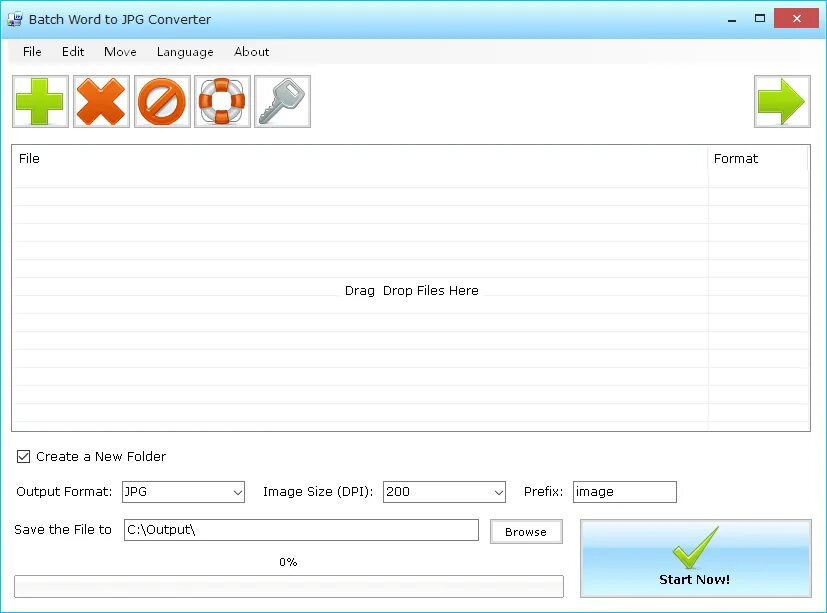Screen dimensions: 827x613
Task: Click the key Register icon
Action: point(282,101)
